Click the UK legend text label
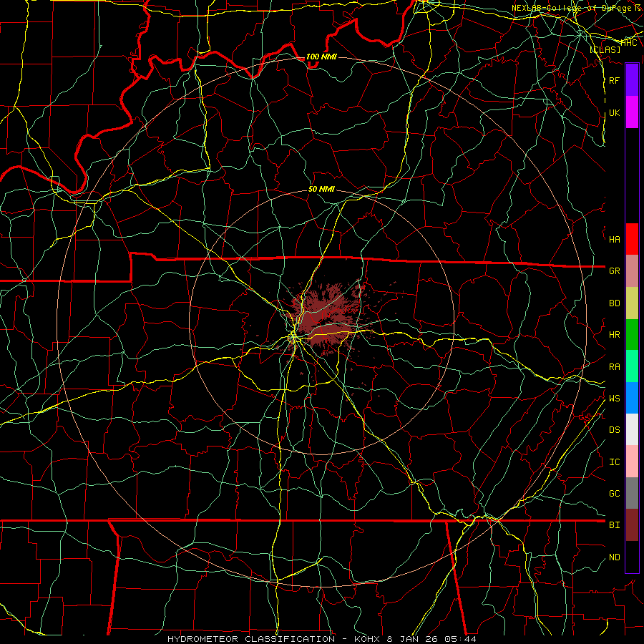 pyautogui.click(x=614, y=112)
